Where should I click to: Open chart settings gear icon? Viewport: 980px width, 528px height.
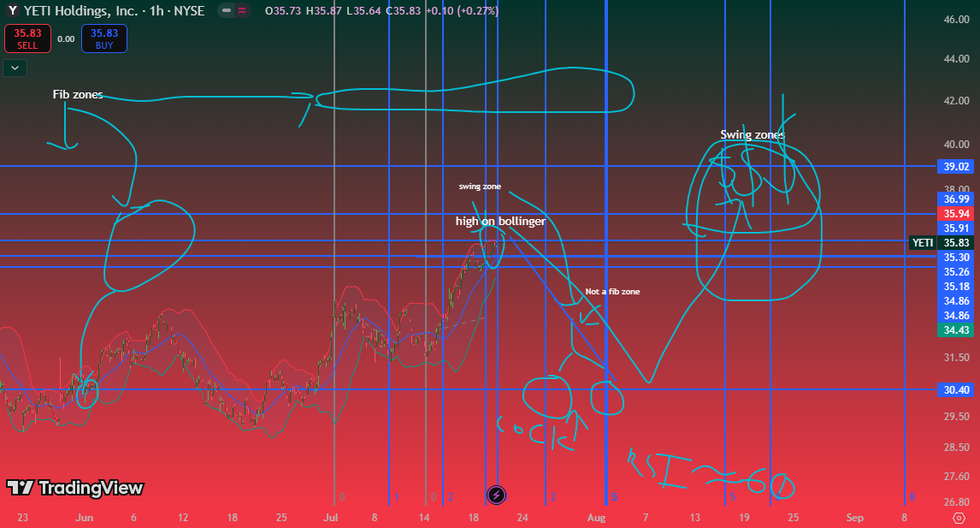958,518
